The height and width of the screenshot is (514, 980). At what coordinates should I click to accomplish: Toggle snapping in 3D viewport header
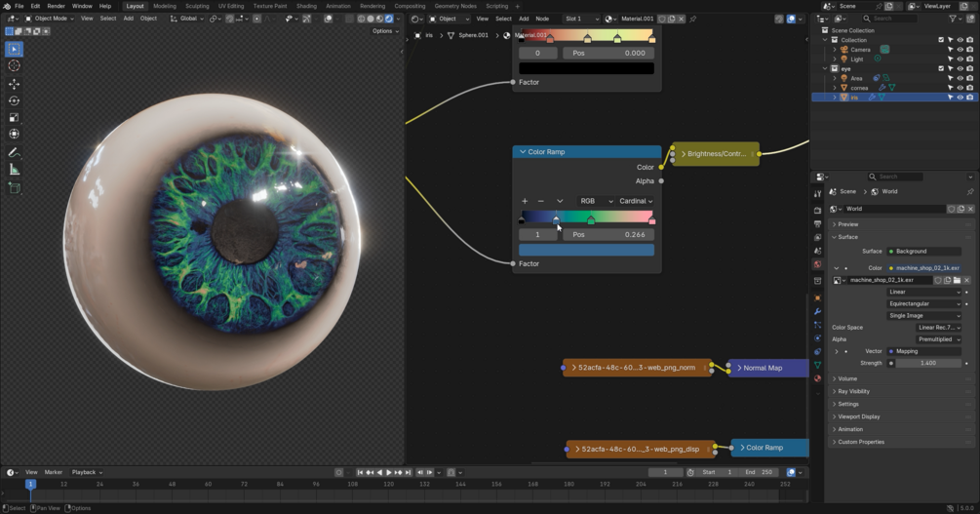[229, 19]
